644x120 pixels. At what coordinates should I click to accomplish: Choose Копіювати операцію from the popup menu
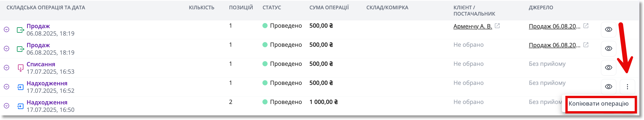[598, 103]
